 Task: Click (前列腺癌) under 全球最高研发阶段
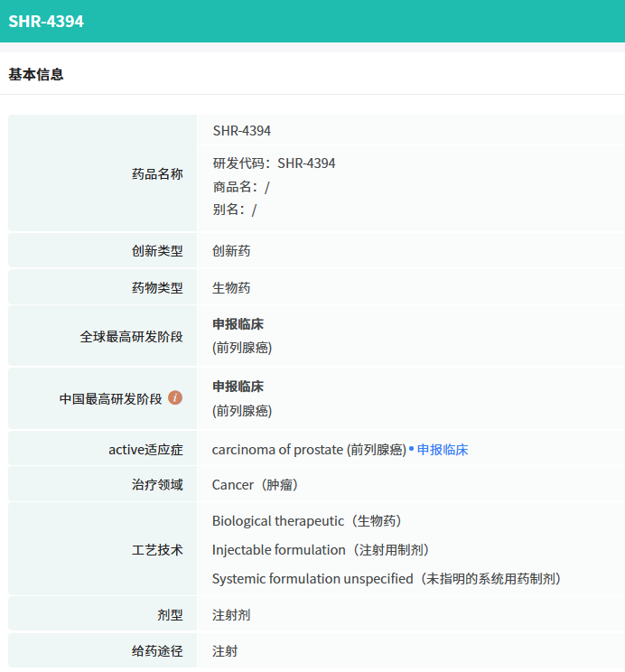242,348
